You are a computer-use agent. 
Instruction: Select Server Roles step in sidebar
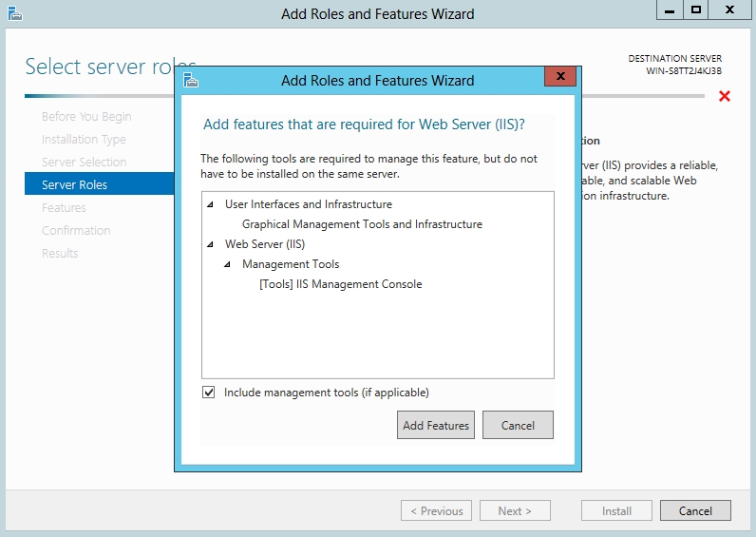74,184
